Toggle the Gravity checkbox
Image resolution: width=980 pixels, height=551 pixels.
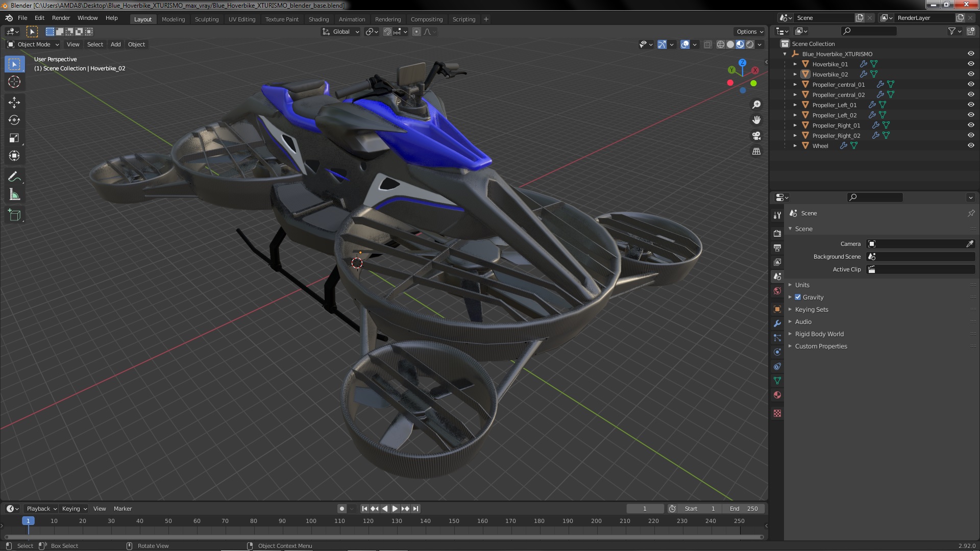pyautogui.click(x=798, y=297)
